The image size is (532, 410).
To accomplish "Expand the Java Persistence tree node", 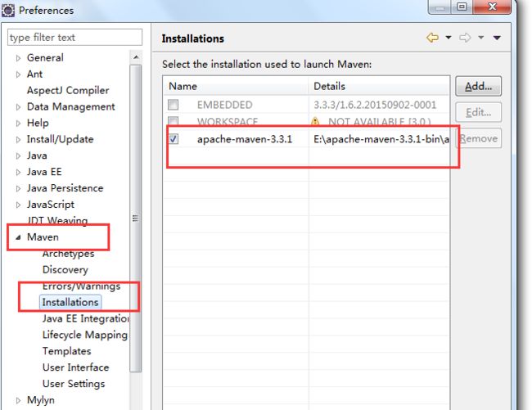I will coord(18,188).
